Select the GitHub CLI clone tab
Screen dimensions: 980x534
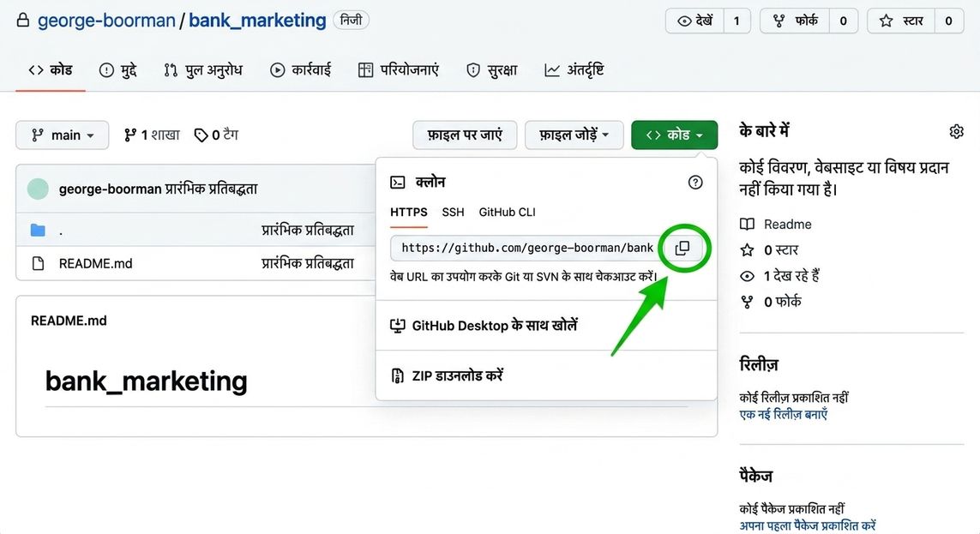click(x=507, y=213)
